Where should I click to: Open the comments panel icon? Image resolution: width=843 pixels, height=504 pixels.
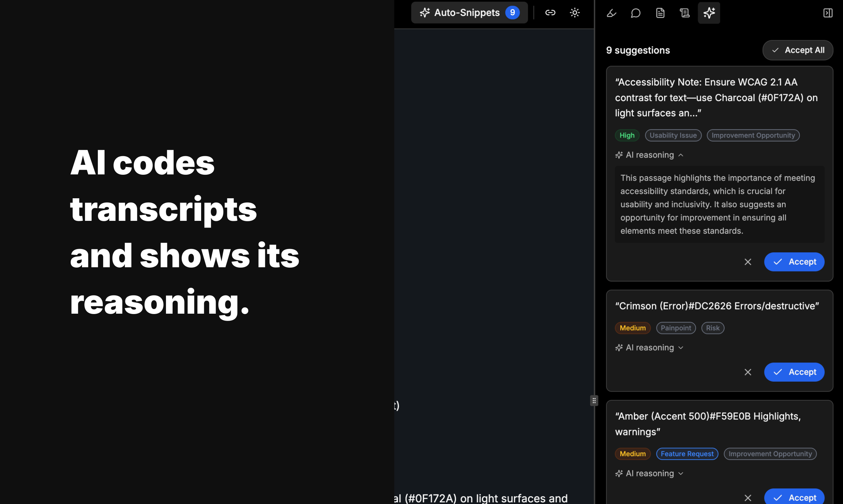coord(635,13)
